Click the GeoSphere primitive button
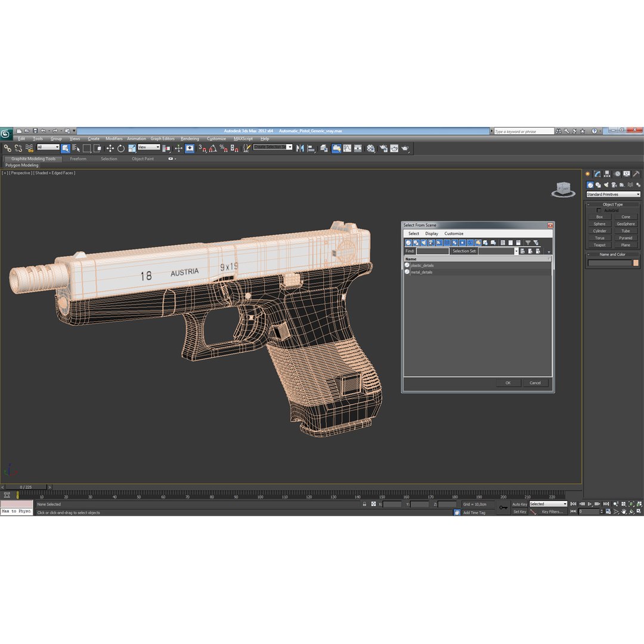 click(626, 224)
